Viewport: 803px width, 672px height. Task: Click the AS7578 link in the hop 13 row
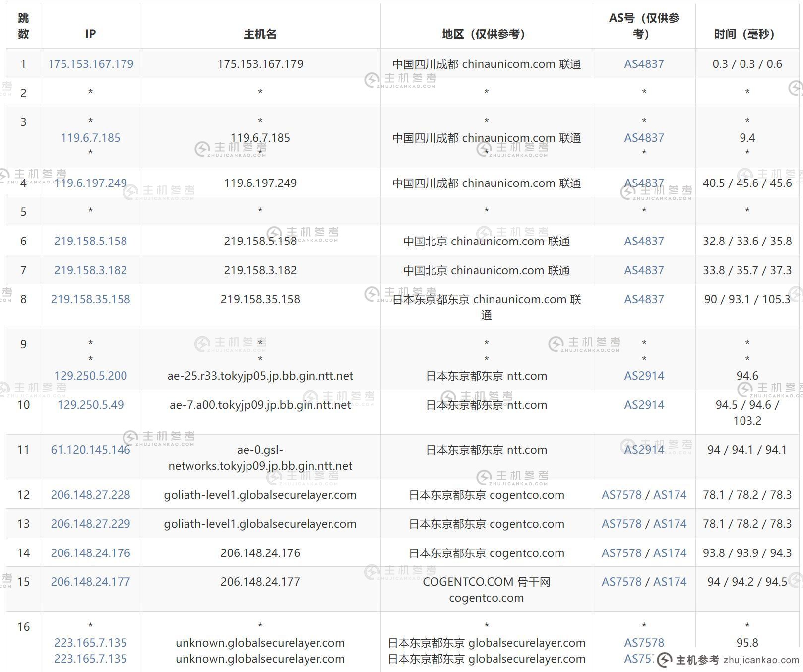pyautogui.click(x=621, y=524)
